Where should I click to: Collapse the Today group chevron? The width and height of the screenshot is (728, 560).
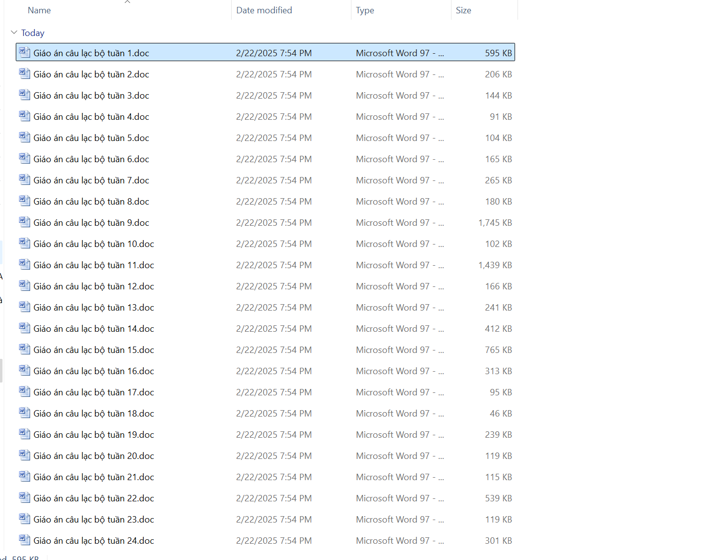(13, 33)
